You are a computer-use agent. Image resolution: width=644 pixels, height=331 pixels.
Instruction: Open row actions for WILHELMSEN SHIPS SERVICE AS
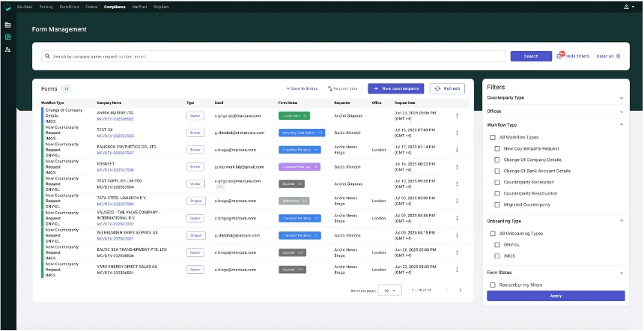click(x=457, y=235)
